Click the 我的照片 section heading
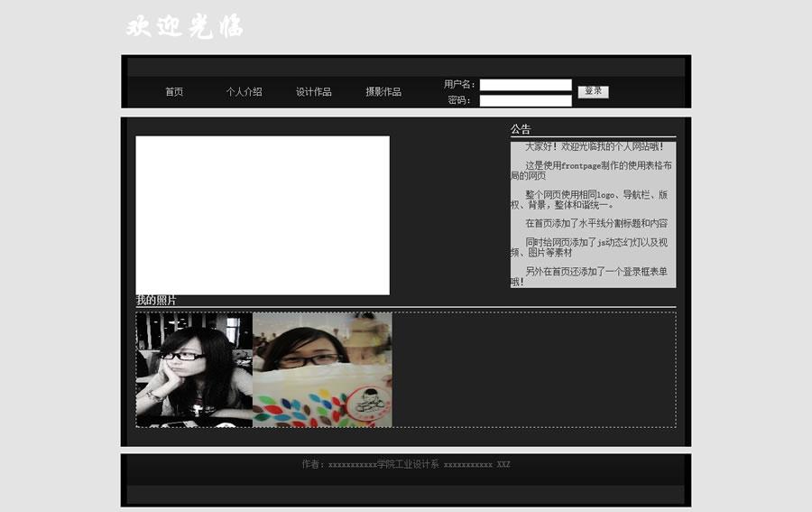 [156, 301]
